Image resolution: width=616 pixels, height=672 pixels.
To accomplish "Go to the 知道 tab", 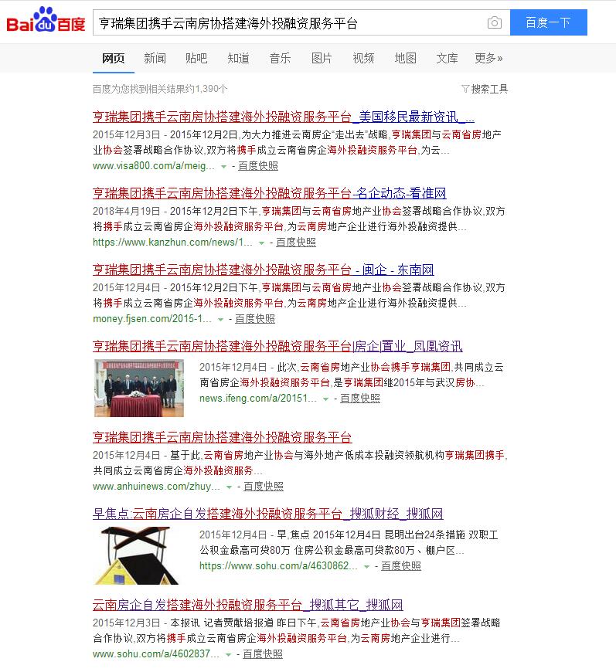I will [239, 58].
